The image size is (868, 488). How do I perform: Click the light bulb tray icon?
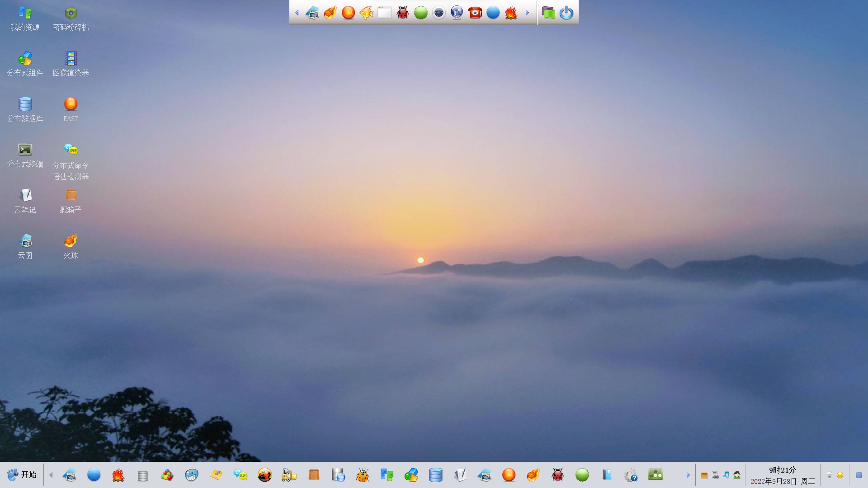(829, 475)
